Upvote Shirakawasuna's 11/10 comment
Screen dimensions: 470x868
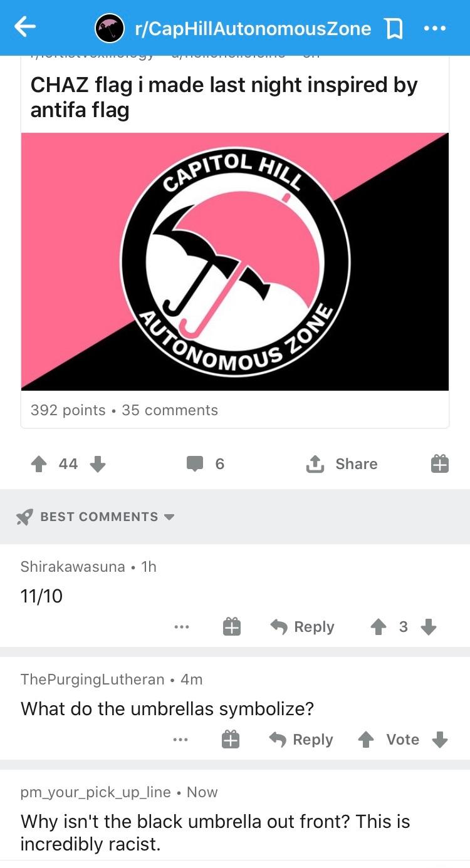(x=379, y=627)
